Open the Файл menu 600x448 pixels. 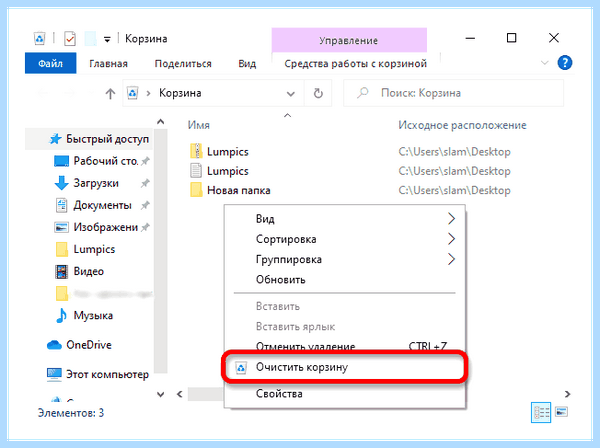click(x=51, y=63)
